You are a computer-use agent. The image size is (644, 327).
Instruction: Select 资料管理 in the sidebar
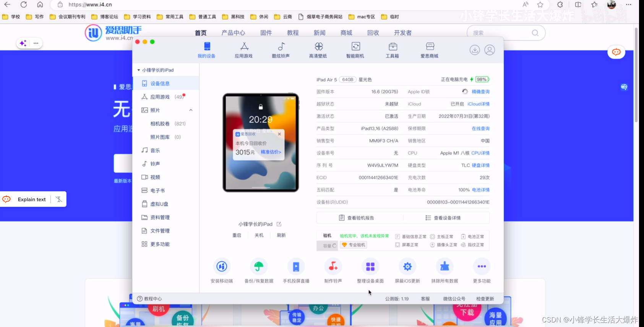(165, 217)
